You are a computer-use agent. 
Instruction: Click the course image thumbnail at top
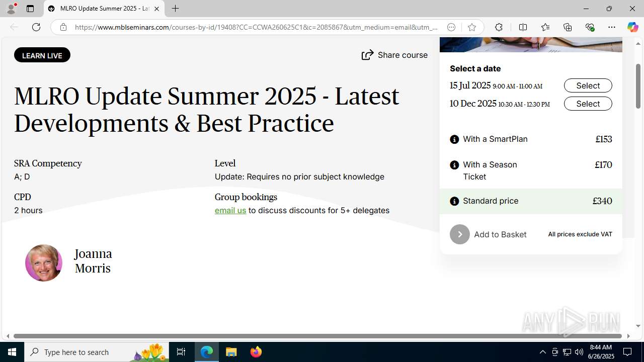coord(531,44)
